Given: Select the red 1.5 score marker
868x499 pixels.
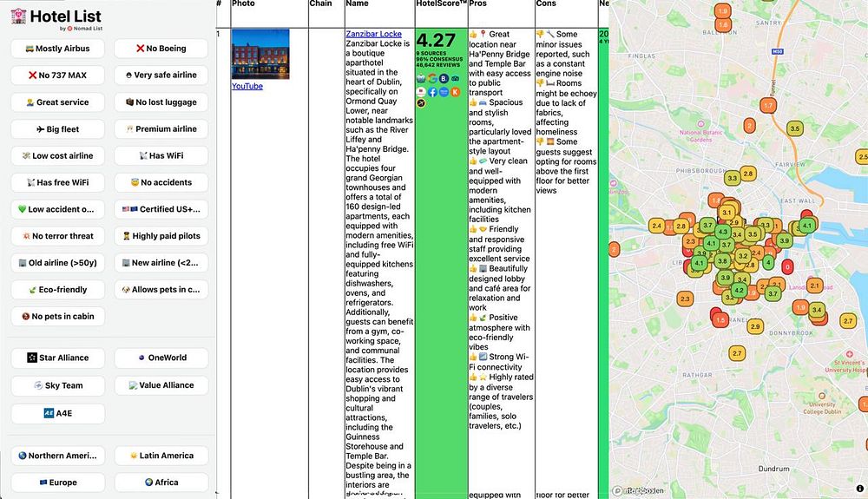Looking at the screenshot, I should (720, 319).
